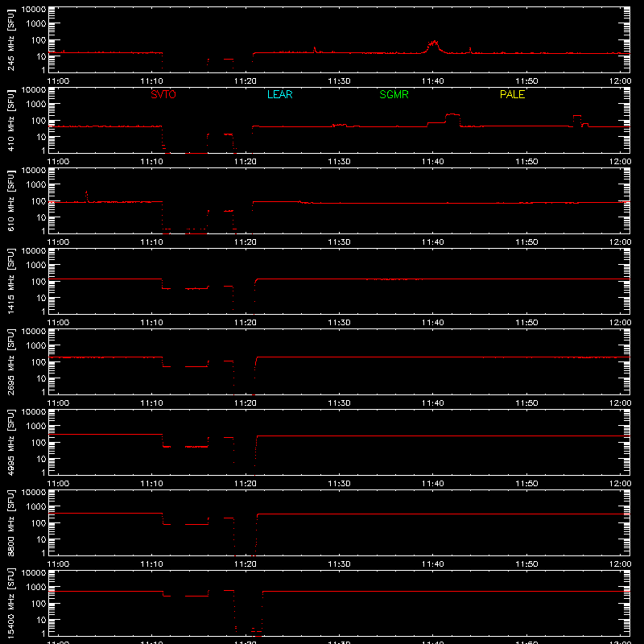This screenshot has height=644, width=644.
Task: Click the 4995 MHz [SFU] axis label
Action: click(x=11, y=442)
